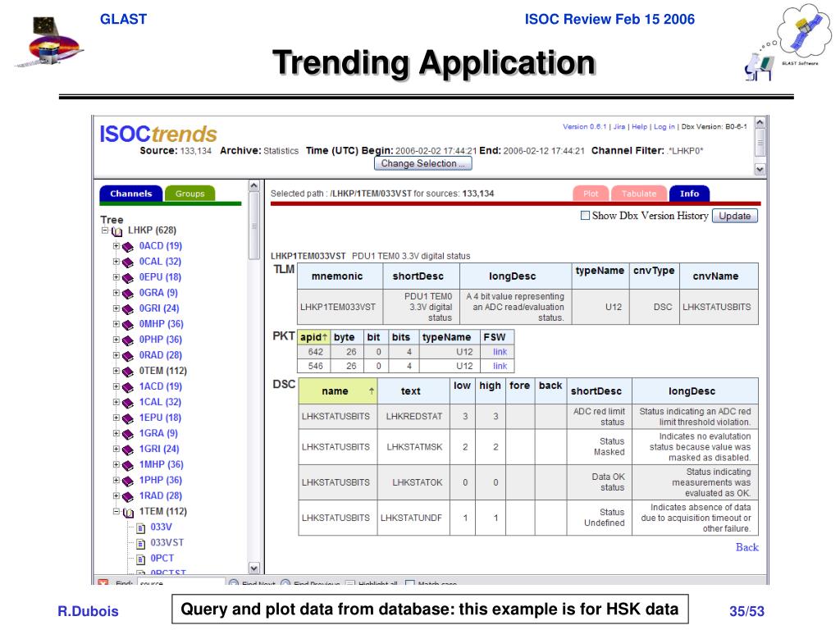Select the 033VST channel in tree
Image resolution: width=840 pixels, height=630 pixels.
(x=167, y=543)
